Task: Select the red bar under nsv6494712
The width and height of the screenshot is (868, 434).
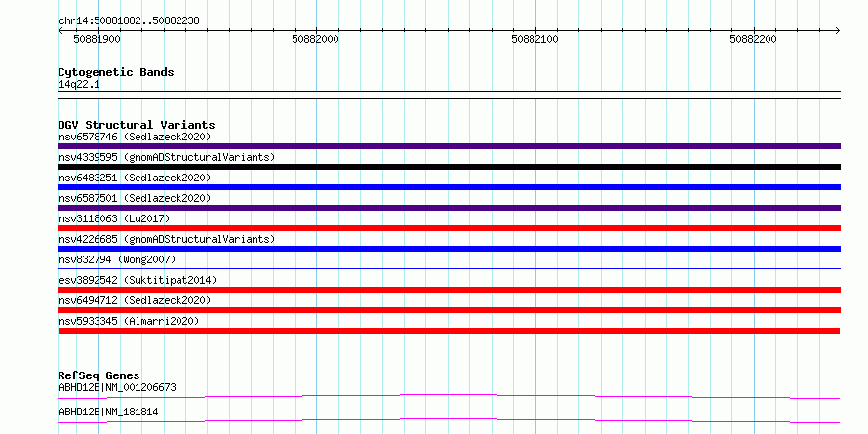Action: (449, 310)
